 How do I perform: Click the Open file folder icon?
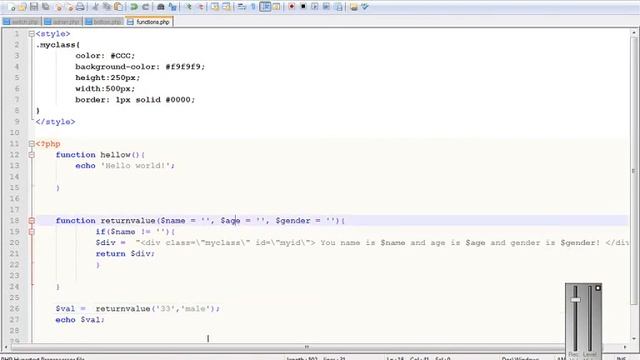coord(22,7)
